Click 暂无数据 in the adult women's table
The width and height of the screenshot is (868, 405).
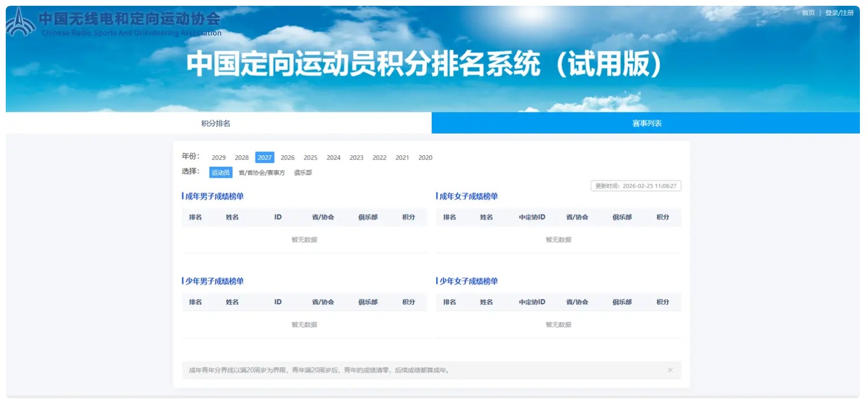pos(558,239)
